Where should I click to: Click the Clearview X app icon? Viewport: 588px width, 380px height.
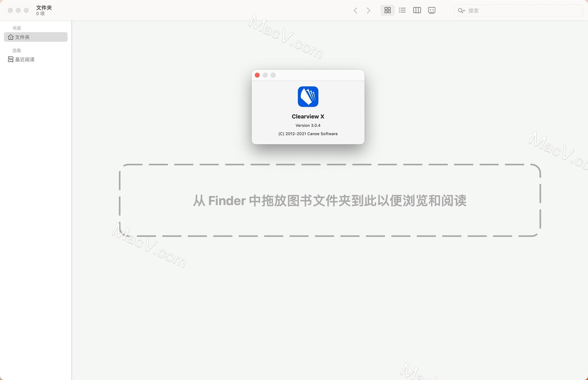click(308, 96)
